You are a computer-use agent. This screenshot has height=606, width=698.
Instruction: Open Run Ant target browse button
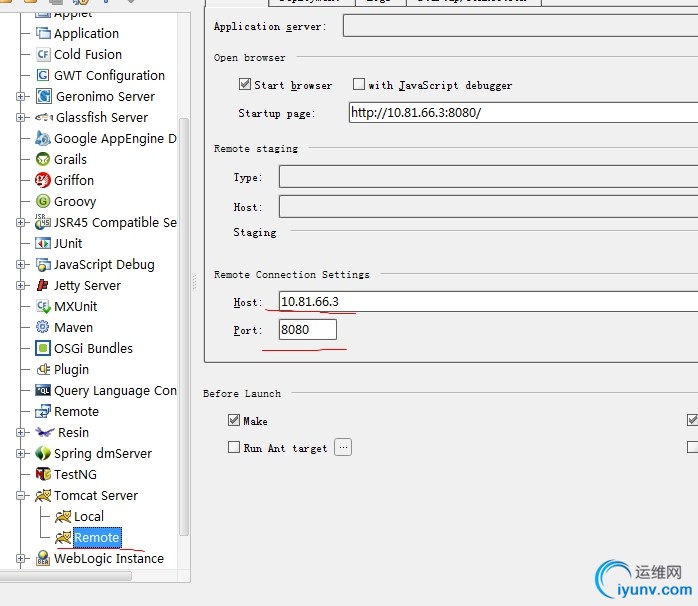343,447
